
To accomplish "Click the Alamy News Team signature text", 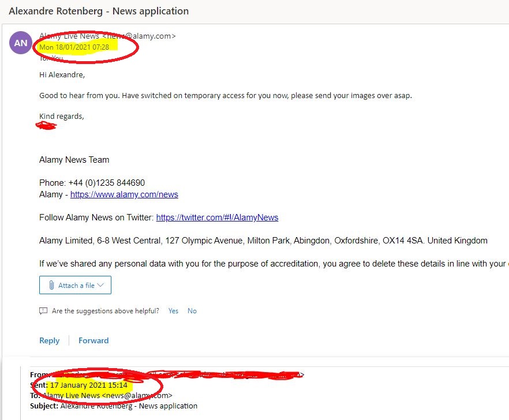I will click(74, 160).
